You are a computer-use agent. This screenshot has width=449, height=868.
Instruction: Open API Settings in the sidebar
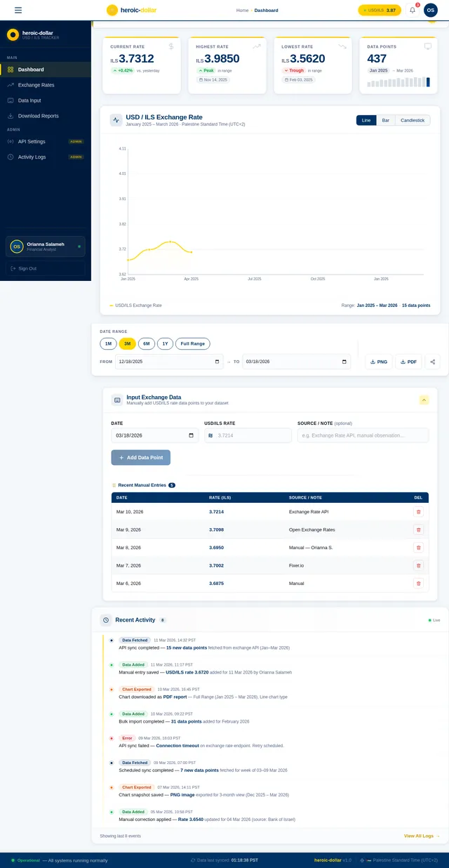46,141
